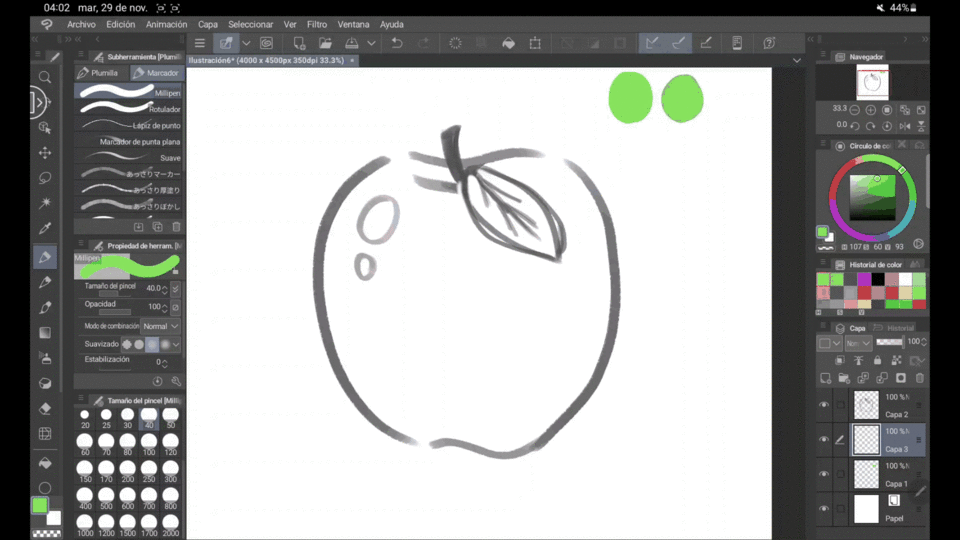The image size is (960, 540).
Task: Click the Navigator canvas thumbnail
Action: (x=872, y=82)
